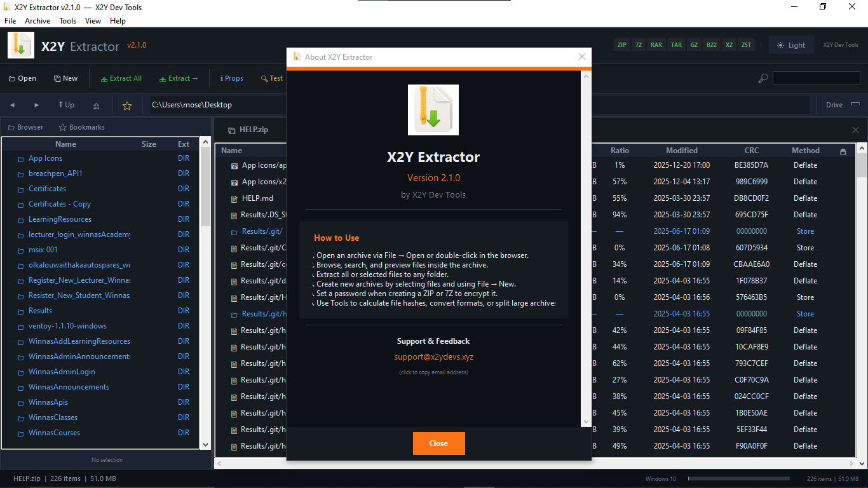Click the TAR format badge
The height and width of the screenshot is (488, 868).
point(676,45)
